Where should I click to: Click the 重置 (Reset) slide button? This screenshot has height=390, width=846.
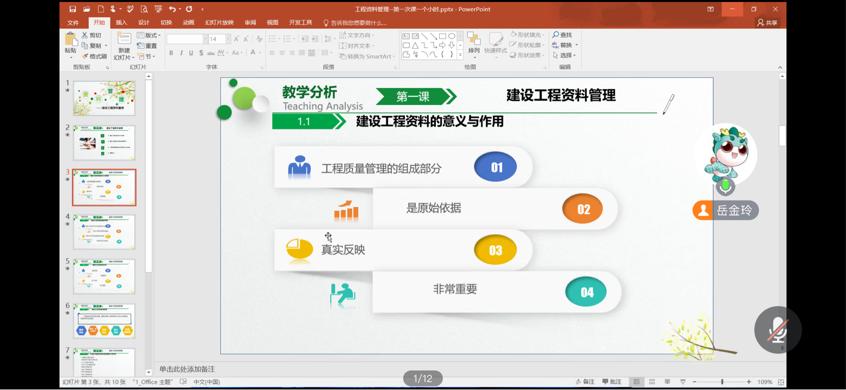point(147,46)
